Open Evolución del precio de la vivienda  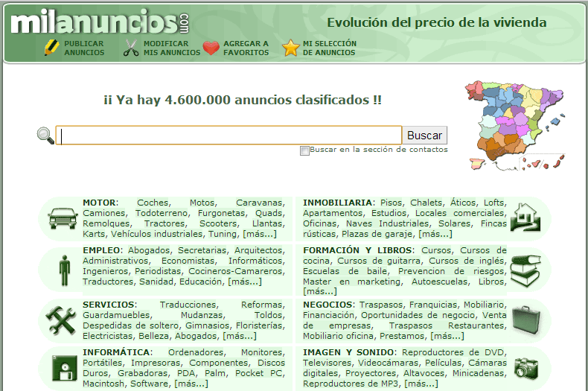436,22
